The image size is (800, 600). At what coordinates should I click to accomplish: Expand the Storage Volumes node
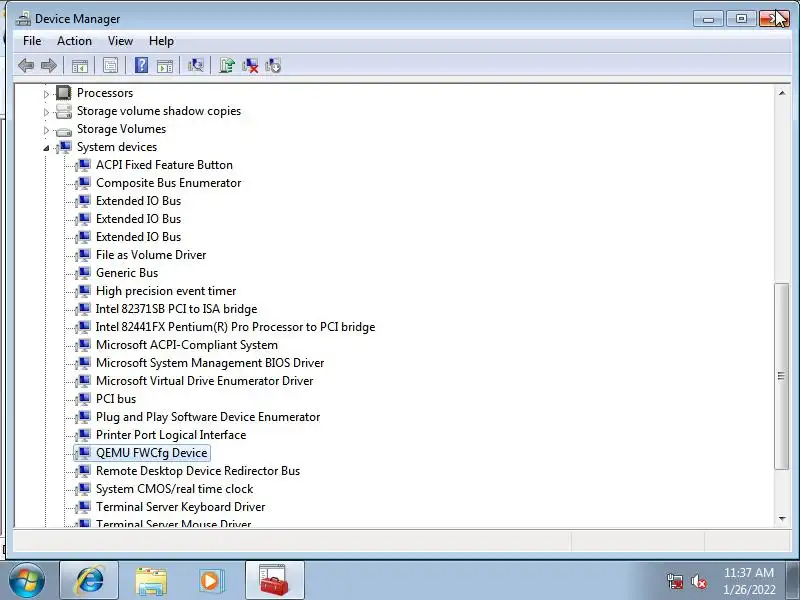[x=46, y=130]
